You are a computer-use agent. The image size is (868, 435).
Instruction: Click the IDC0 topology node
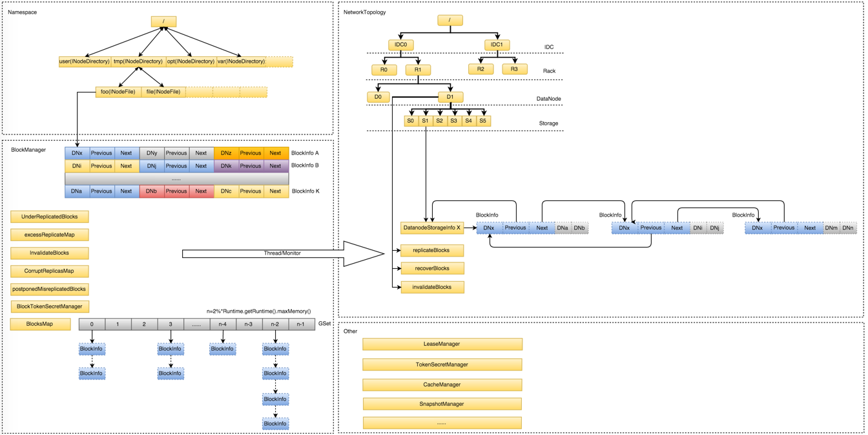click(401, 45)
